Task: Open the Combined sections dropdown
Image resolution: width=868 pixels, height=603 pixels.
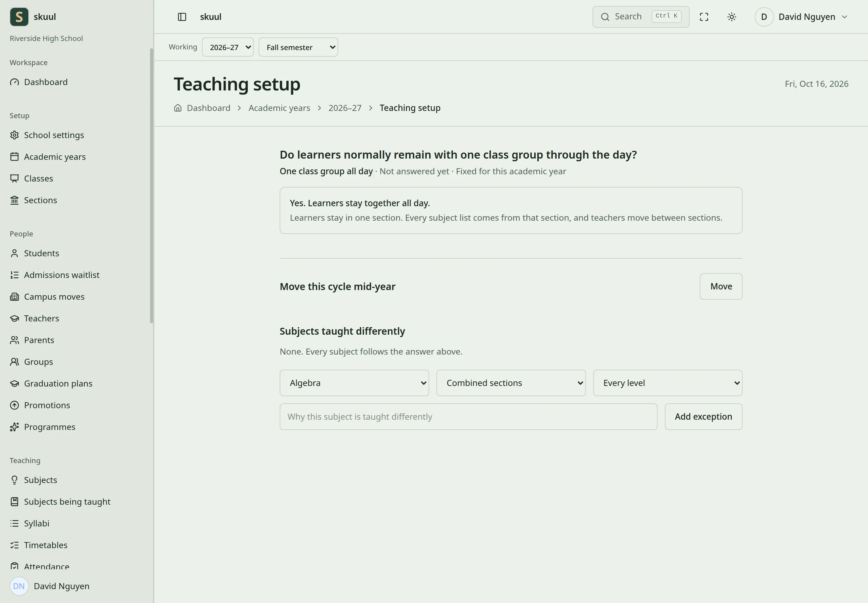Action: pyautogui.click(x=511, y=383)
